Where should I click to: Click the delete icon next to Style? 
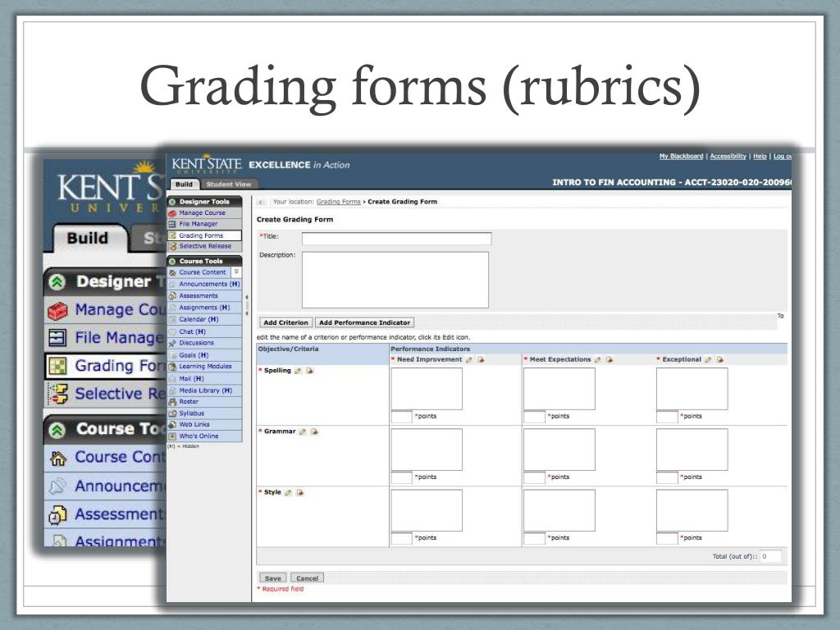[x=300, y=492]
